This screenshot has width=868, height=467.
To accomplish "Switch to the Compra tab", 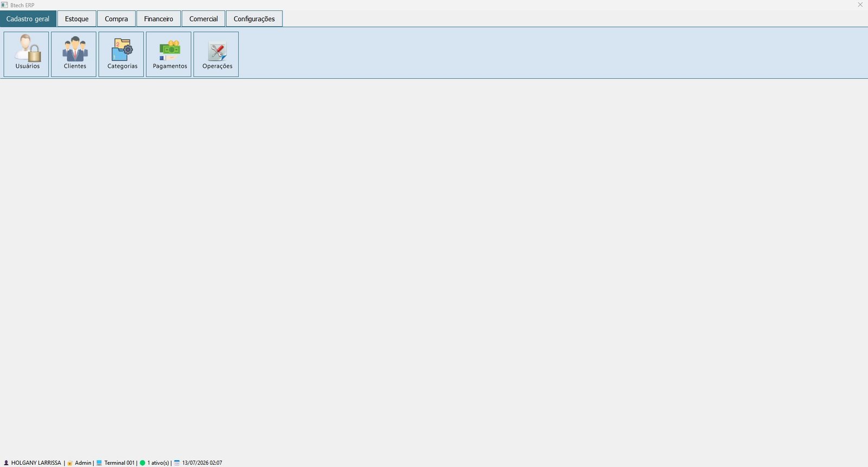I will pos(117,18).
